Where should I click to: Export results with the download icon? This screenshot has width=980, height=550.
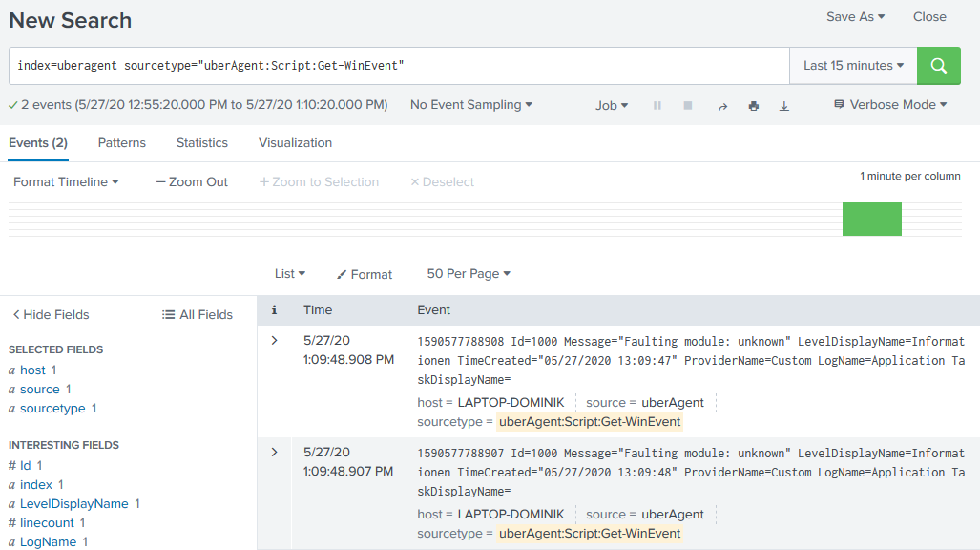pyautogui.click(x=784, y=106)
